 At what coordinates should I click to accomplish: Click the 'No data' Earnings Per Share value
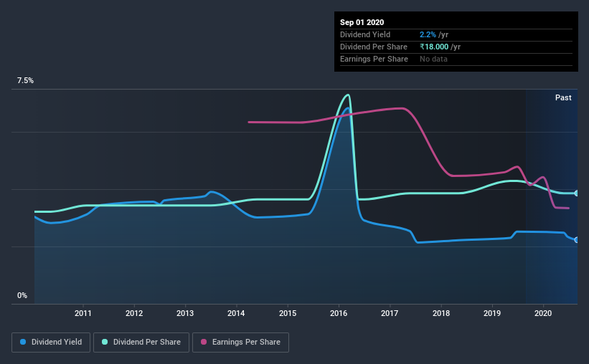(433, 59)
